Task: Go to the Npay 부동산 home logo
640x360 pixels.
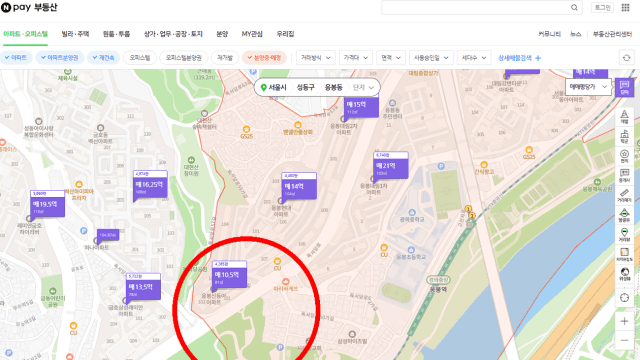Action: point(29,7)
